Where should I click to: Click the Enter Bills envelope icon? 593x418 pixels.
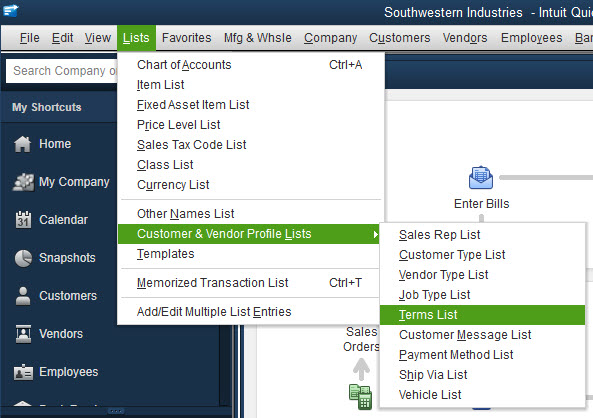point(481,177)
